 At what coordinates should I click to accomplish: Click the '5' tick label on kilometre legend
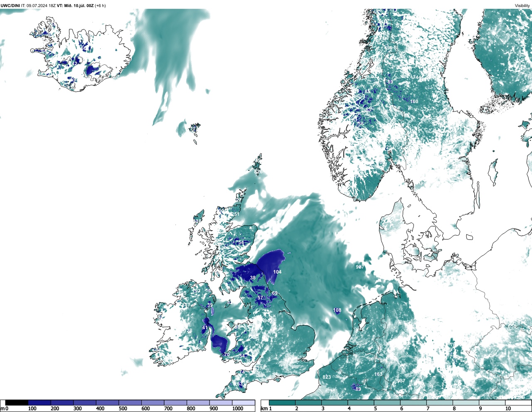pos(375,409)
